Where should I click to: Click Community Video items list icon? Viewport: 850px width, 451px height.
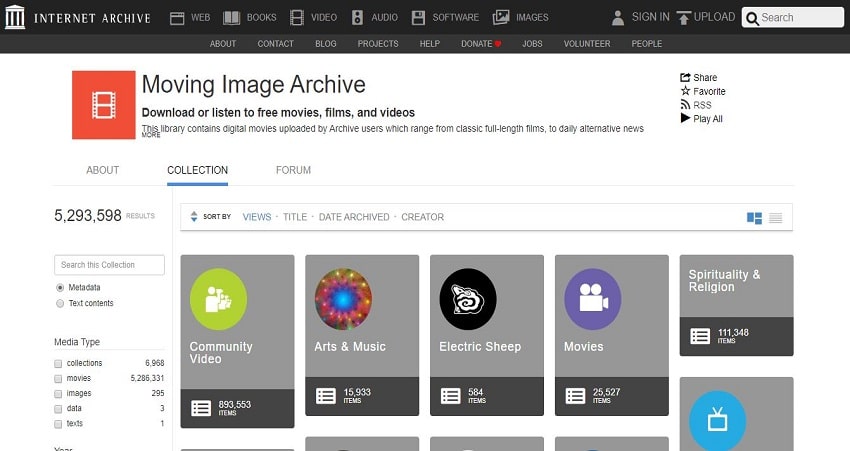click(201, 408)
